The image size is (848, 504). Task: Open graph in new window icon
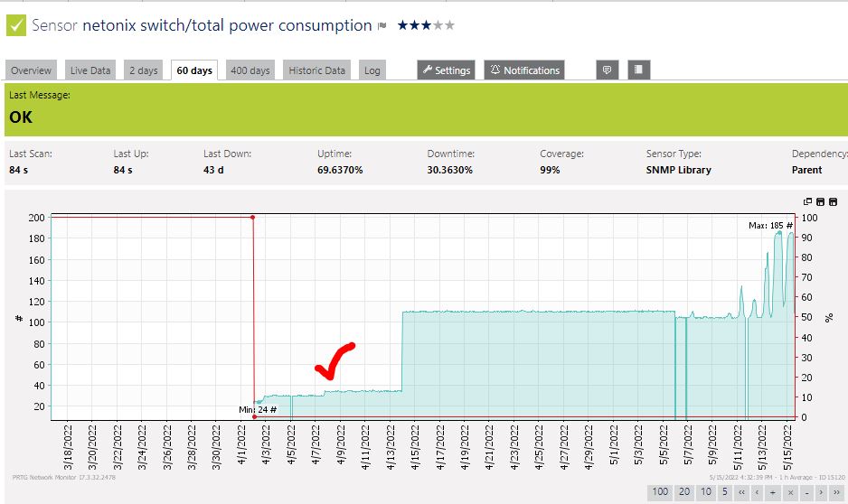(807, 201)
